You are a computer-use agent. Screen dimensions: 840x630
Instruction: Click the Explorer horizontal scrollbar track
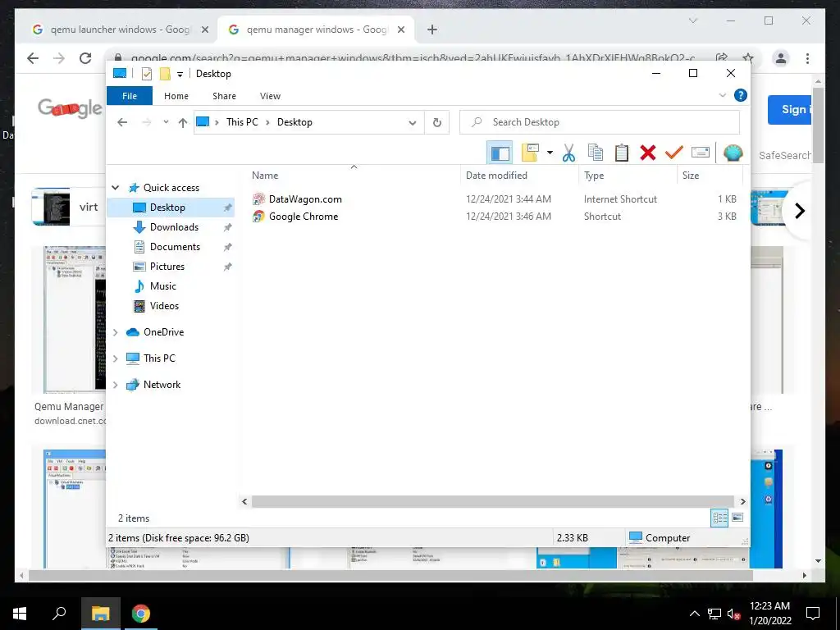pyautogui.click(x=493, y=501)
